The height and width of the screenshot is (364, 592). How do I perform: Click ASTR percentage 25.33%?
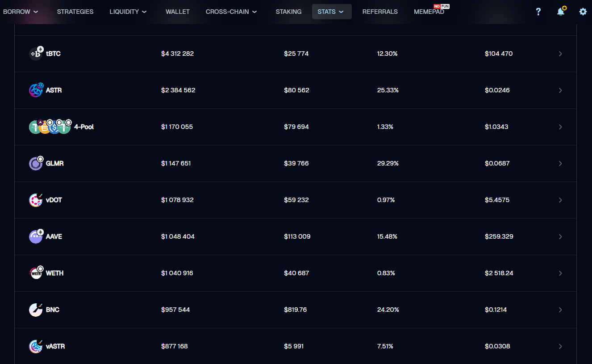[x=388, y=90]
